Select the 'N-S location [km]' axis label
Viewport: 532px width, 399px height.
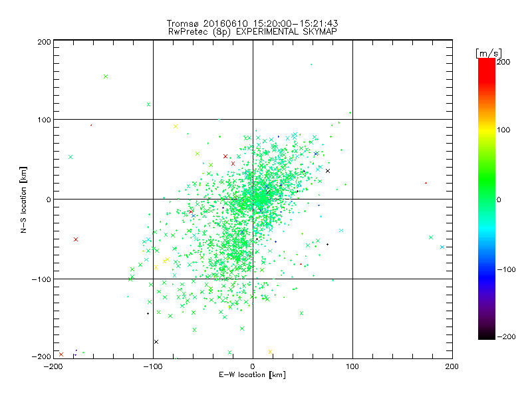(23, 200)
